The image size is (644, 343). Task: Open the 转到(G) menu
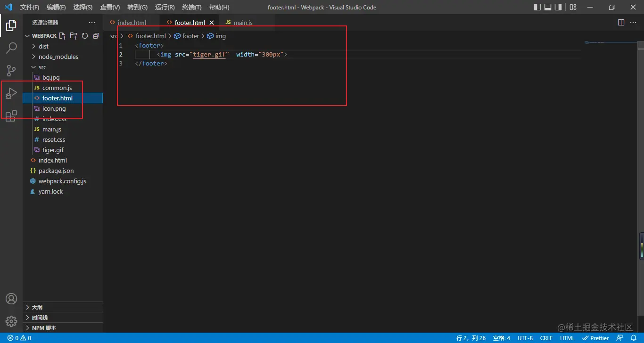pyautogui.click(x=137, y=7)
